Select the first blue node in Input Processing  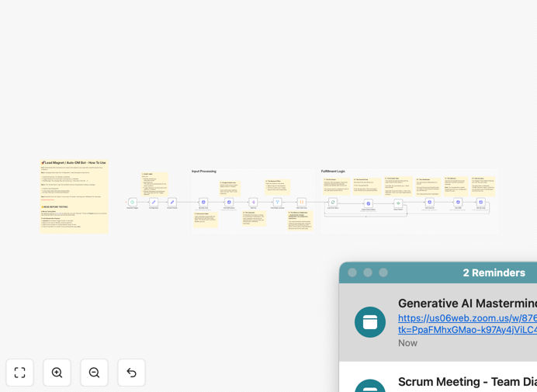coord(203,202)
